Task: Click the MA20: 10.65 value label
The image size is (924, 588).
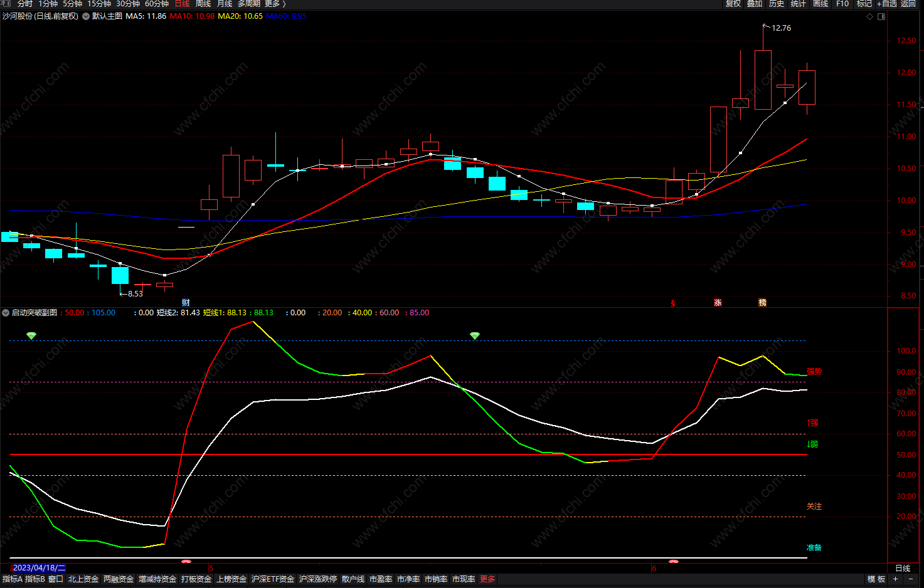Action: tap(240, 16)
